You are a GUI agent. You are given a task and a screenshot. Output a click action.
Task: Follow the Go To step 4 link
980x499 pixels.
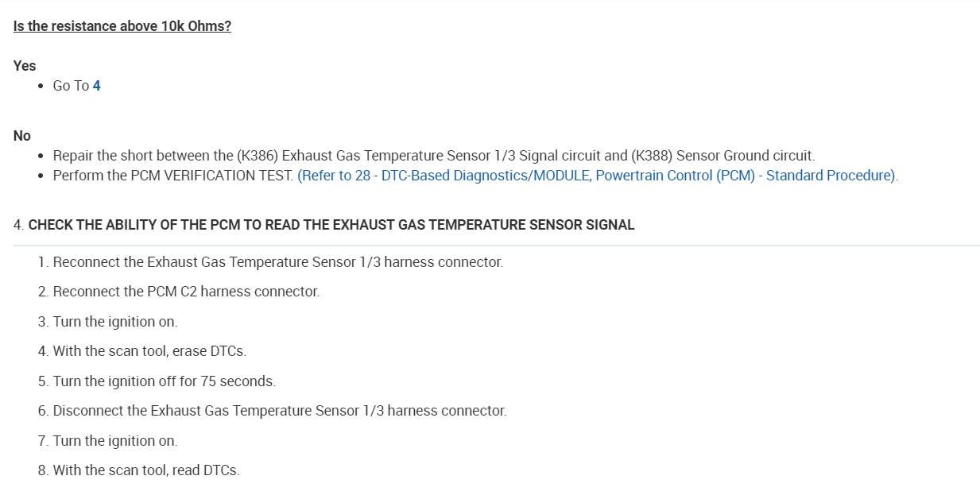pyautogui.click(x=97, y=86)
